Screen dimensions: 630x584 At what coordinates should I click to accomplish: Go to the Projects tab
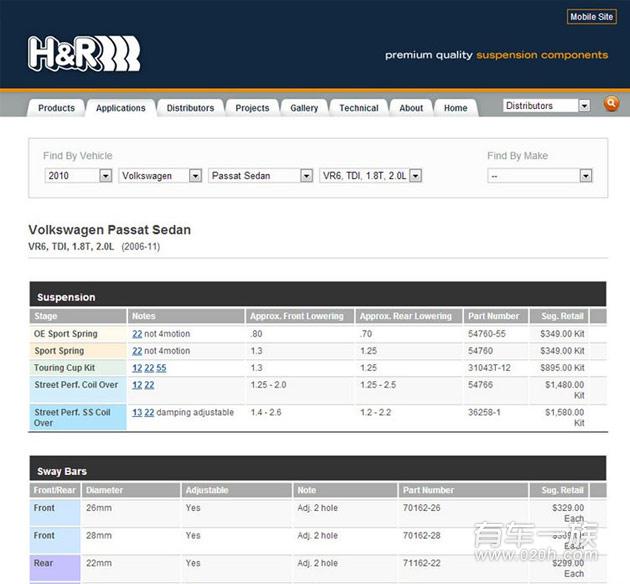(x=252, y=108)
